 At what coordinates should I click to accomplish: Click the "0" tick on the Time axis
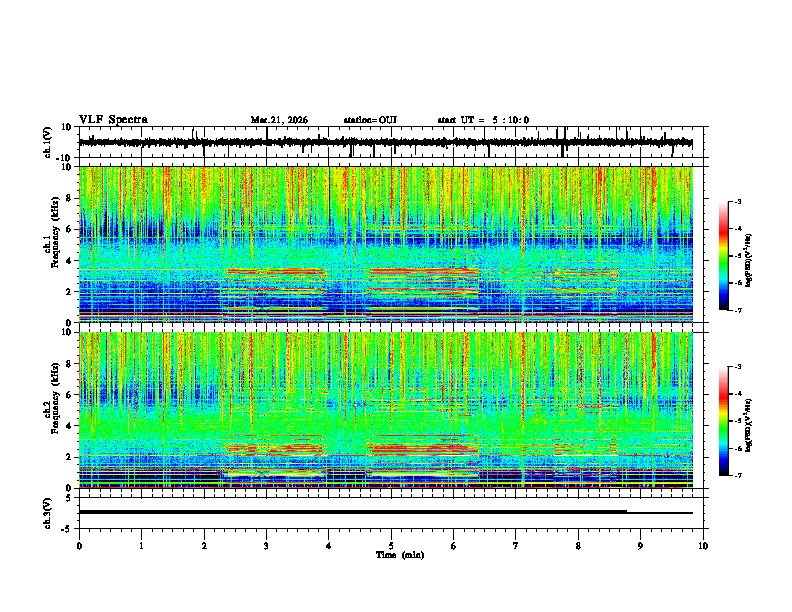(79, 546)
